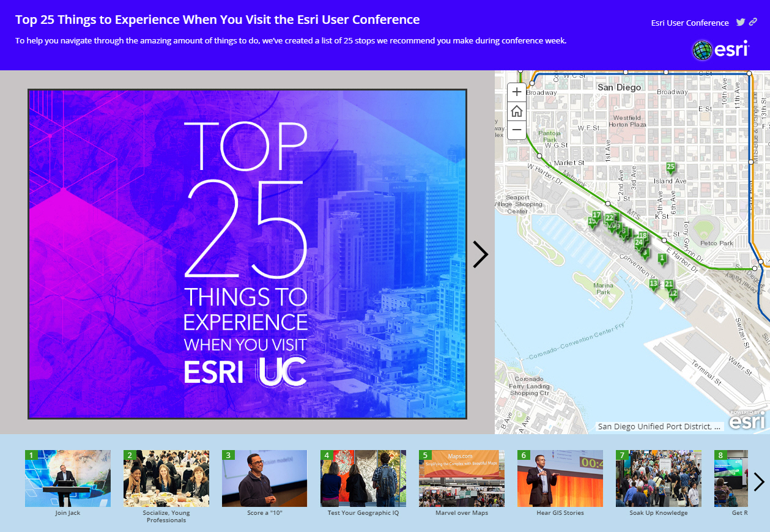Image resolution: width=770 pixels, height=532 pixels.
Task: Select map marker 25 near Island Ave
Action: click(x=670, y=165)
